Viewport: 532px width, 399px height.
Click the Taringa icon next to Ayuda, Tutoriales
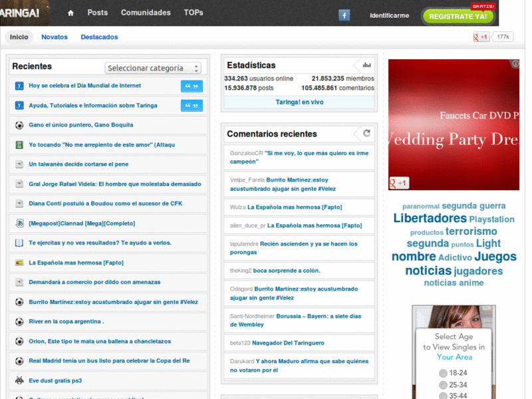point(19,106)
